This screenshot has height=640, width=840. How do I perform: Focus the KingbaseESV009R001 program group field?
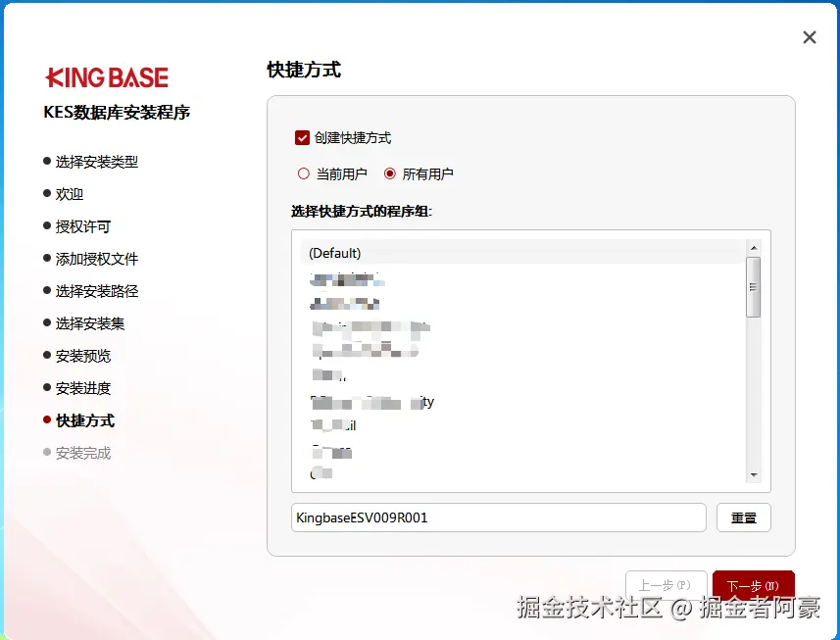499,517
